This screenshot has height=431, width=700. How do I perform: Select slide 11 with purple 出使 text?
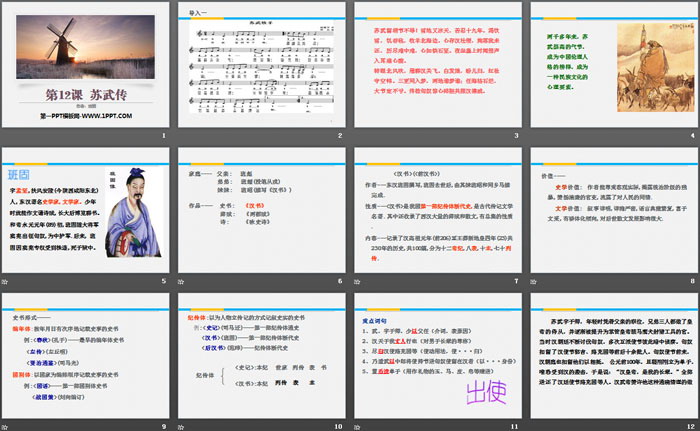coord(438,356)
